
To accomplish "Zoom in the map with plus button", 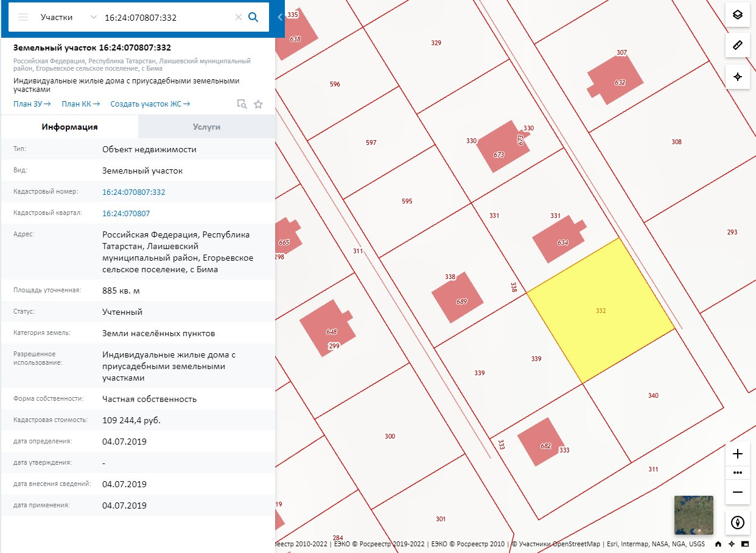I will 738,454.
